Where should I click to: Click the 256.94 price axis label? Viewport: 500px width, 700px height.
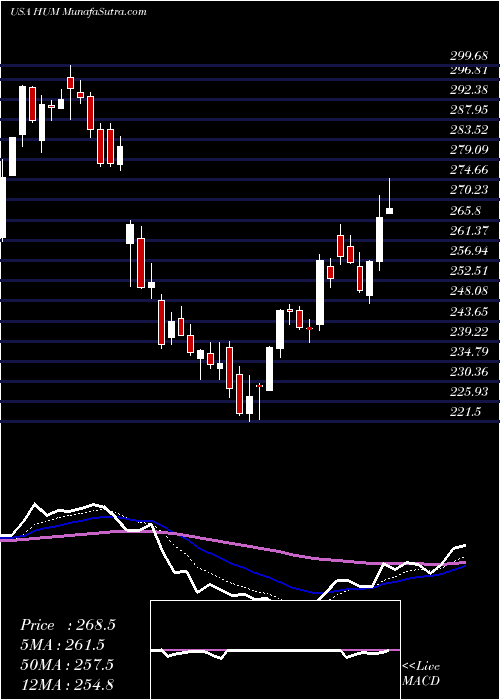[469, 251]
